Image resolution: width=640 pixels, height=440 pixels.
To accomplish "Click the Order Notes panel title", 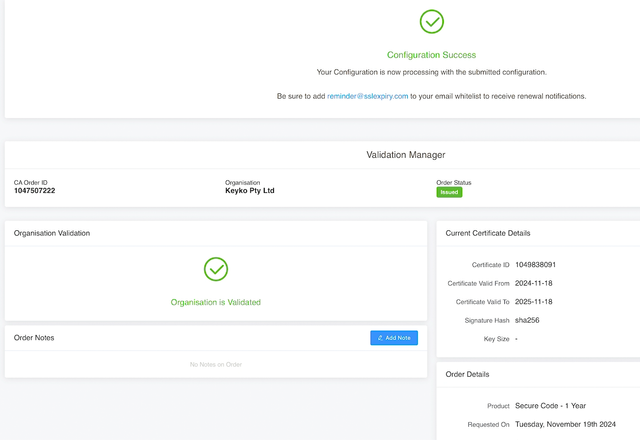I will click(34, 338).
